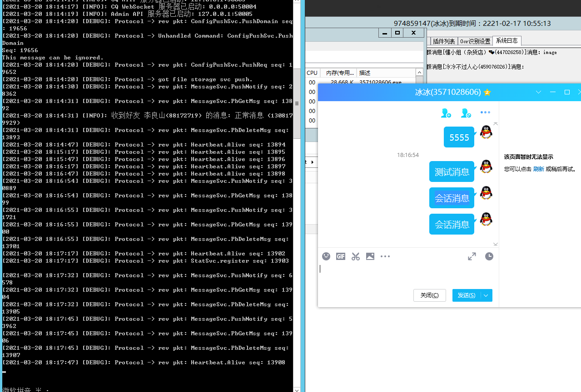Open the emoji picker in chat toolbar
581x392 pixels.
(326, 256)
